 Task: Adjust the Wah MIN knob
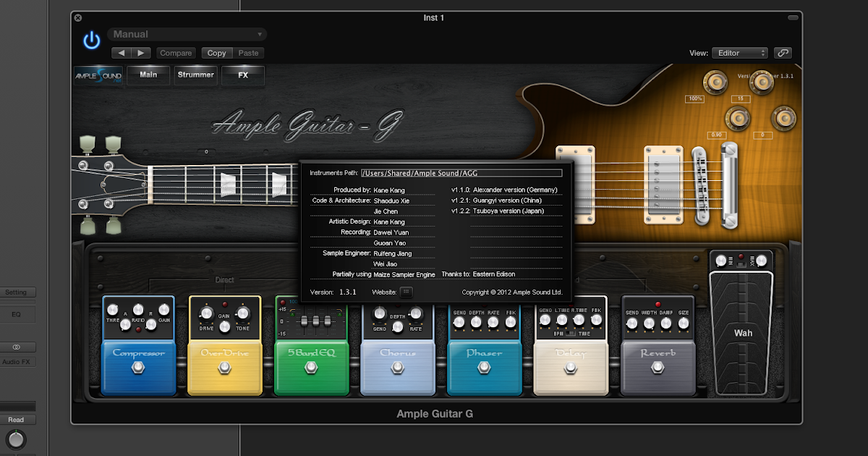[720, 259]
